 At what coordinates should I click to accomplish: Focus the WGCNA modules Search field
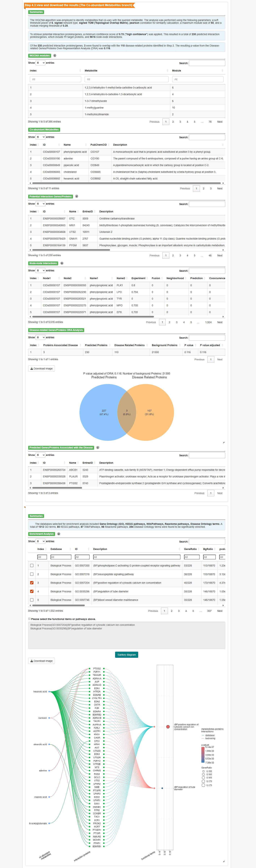coord(207,63)
